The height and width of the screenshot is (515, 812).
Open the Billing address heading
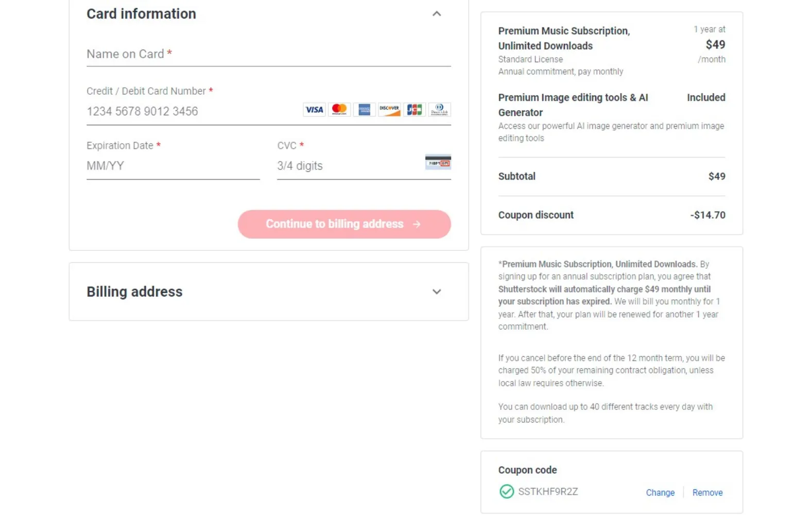coord(134,292)
